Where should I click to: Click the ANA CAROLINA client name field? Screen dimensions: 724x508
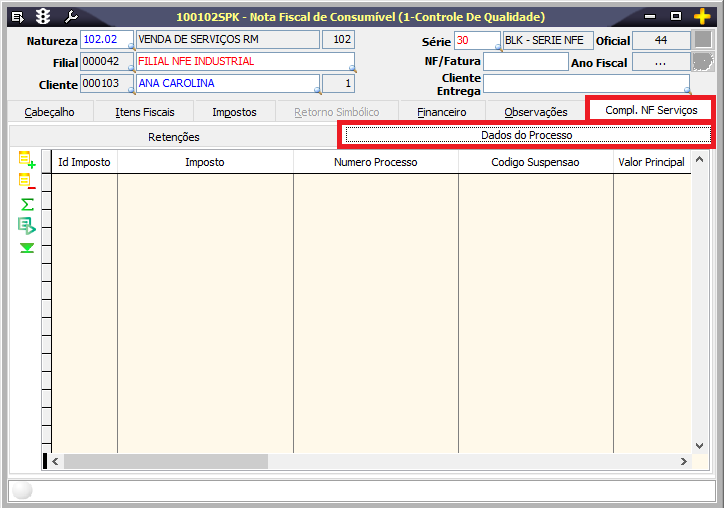pyautogui.click(x=228, y=84)
